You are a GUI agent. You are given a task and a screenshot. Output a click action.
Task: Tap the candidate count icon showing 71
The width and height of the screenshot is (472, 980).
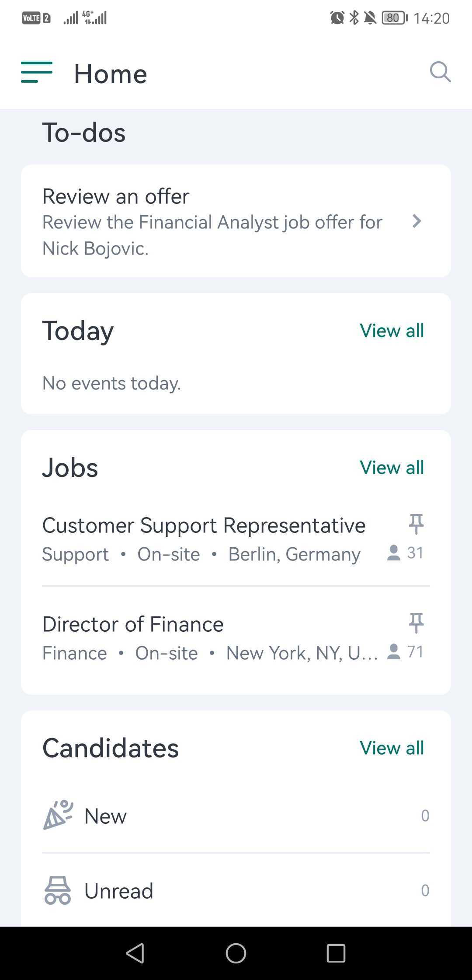[394, 652]
